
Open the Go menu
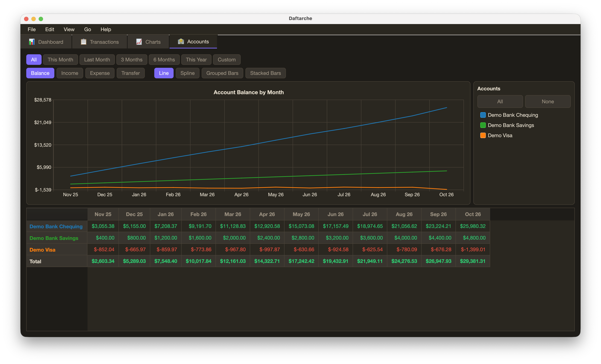[x=88, y=30]
